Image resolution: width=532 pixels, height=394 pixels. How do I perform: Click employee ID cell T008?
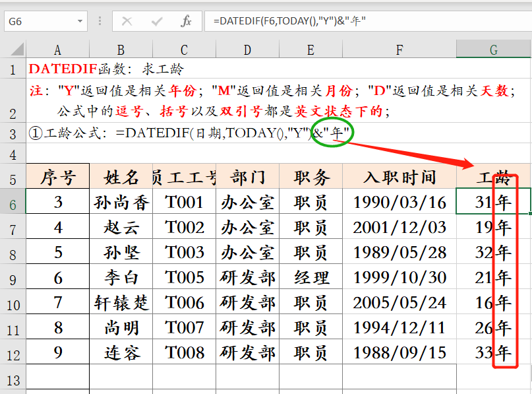(184, 352)
